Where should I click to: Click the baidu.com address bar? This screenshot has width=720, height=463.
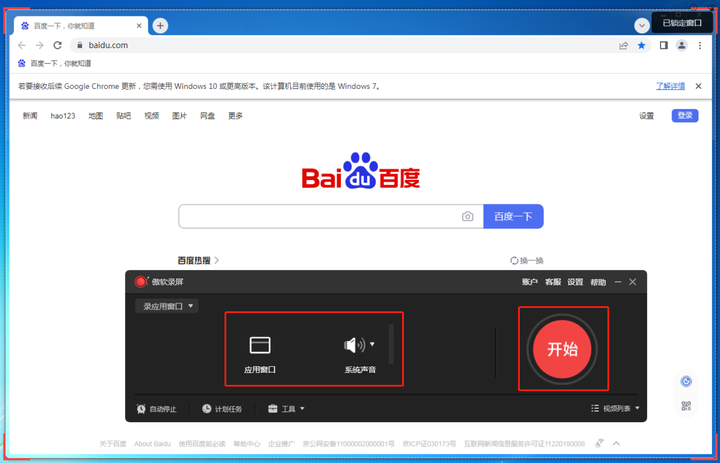[344, 45]
